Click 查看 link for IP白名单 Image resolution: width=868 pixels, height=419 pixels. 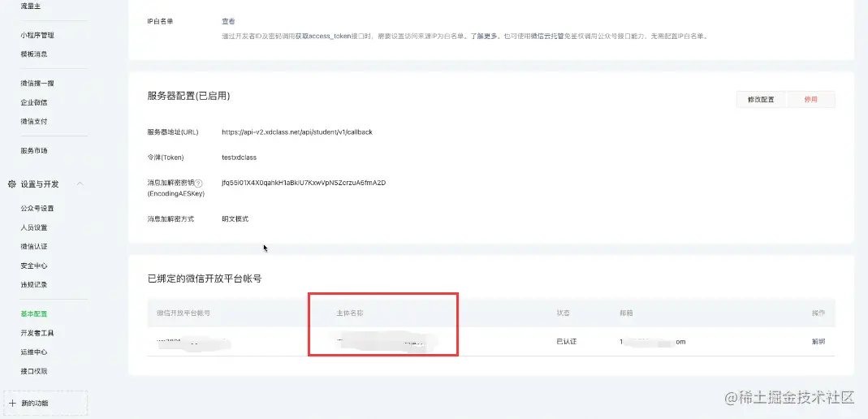click(229, 21)
